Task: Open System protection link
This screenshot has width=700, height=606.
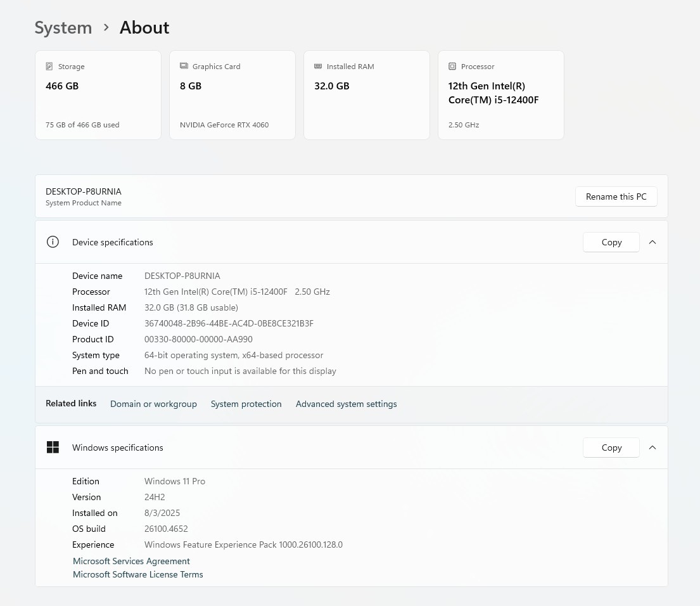Action: pyautogui.click(x=246, y=404)
